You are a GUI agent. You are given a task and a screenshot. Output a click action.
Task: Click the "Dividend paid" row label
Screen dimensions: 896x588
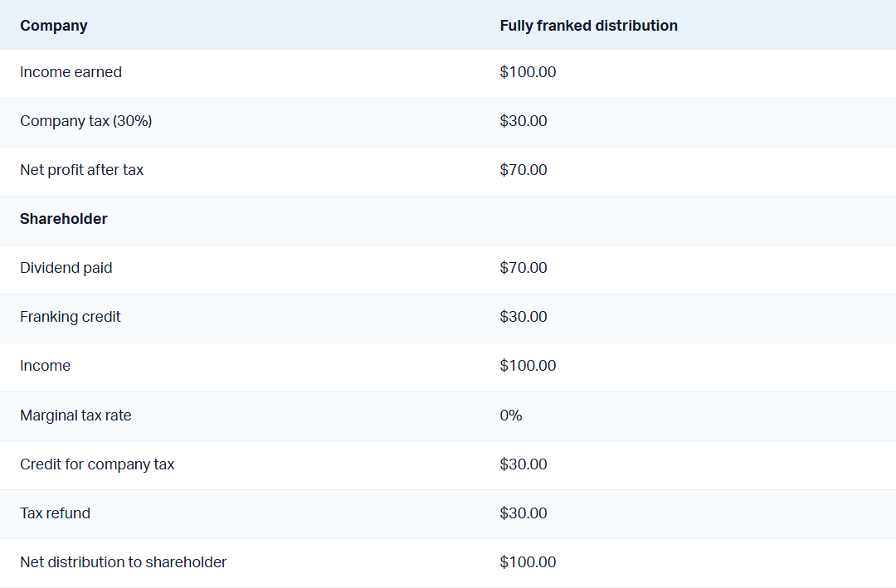coord(66,268)
